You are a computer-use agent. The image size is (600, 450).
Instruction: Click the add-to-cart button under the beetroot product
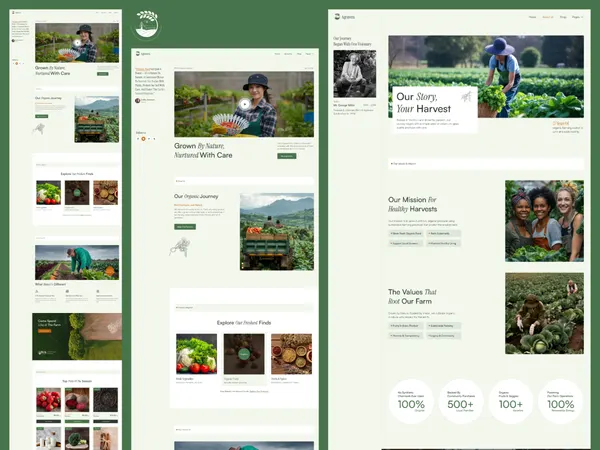(77, 421)
